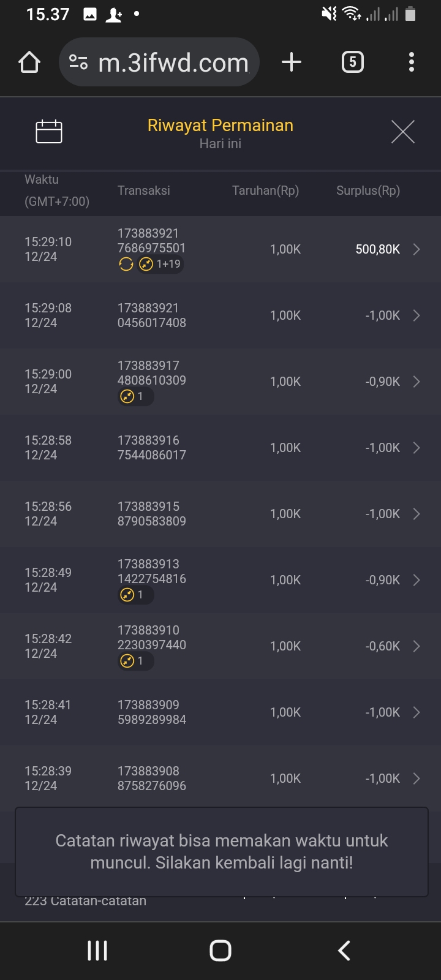Image resolution: width=441 pixels, height=980 pixels.
Task: Tap the Android back navigation button
Action: (x=344, y=951)
